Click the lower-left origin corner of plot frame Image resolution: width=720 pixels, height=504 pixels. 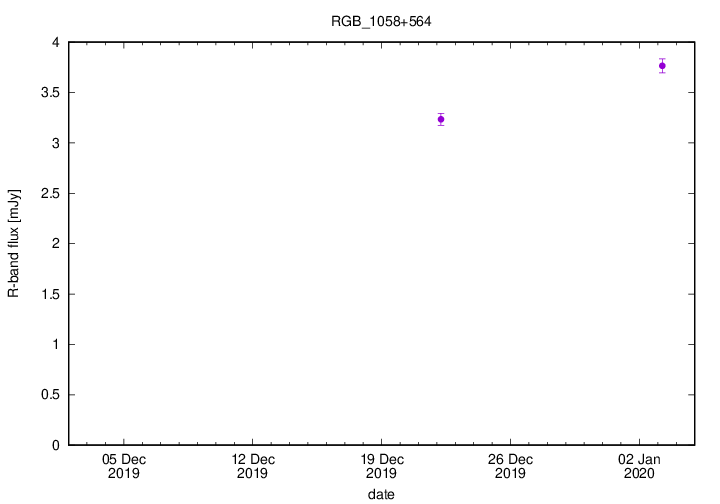click(x=69, y=445)
